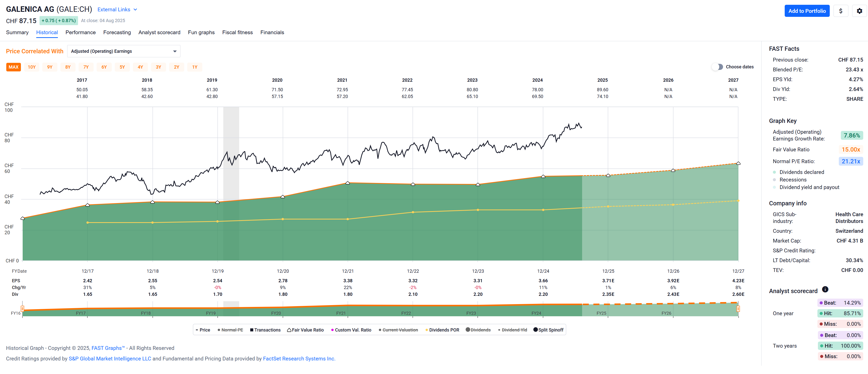Click the FY21 label in range timeline
The image size is (868, 374).
click(x=341, y=313)
